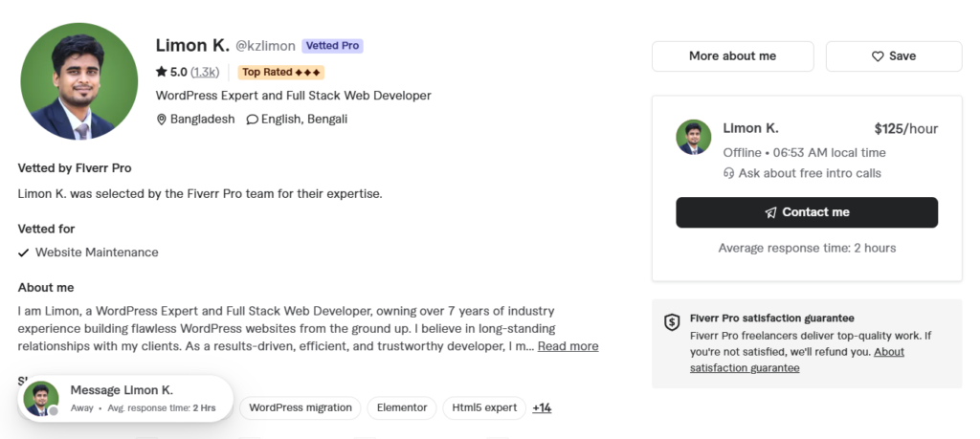Click the speech bubble icon beside English, Bengali

tap(252, 120)
